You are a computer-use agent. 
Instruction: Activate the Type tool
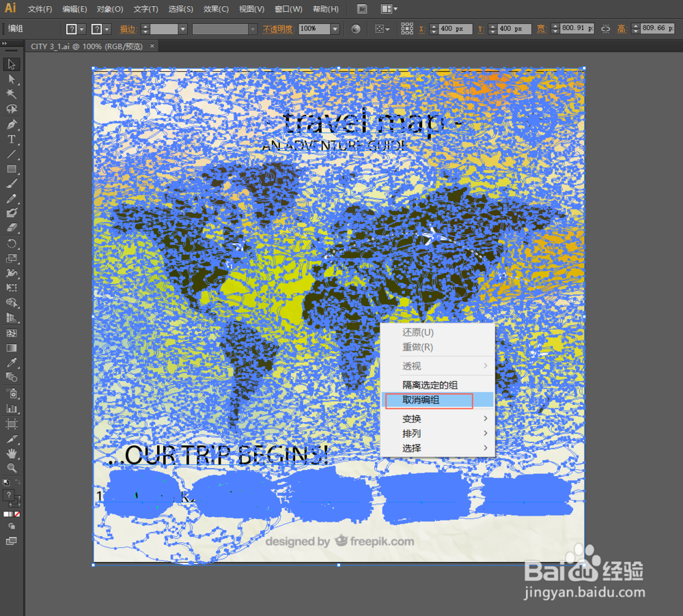coord(11,139)
